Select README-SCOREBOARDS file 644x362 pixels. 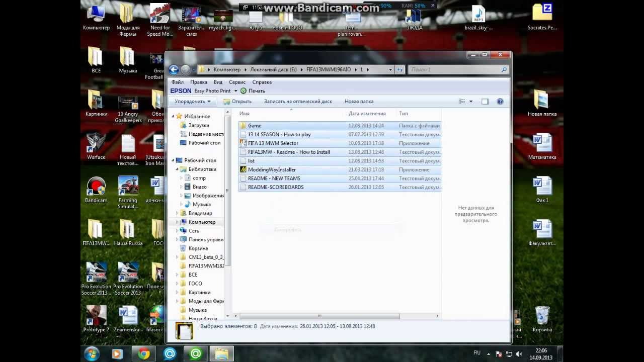pyautogui.click(x=276, y=187)
